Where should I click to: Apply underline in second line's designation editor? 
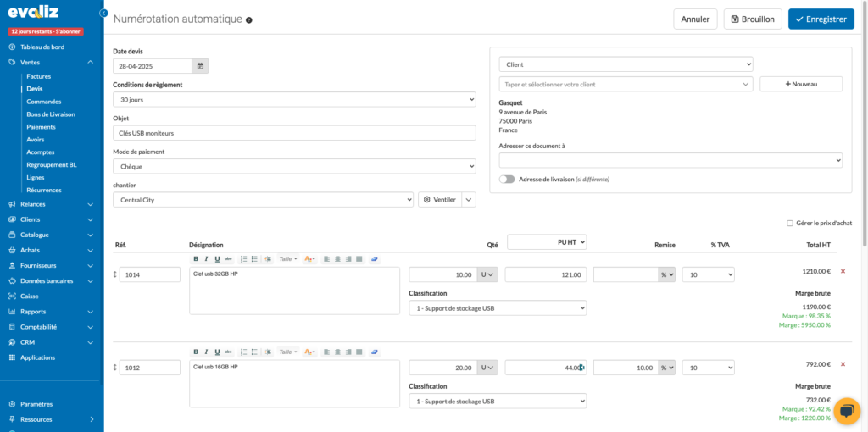point(217,352)
